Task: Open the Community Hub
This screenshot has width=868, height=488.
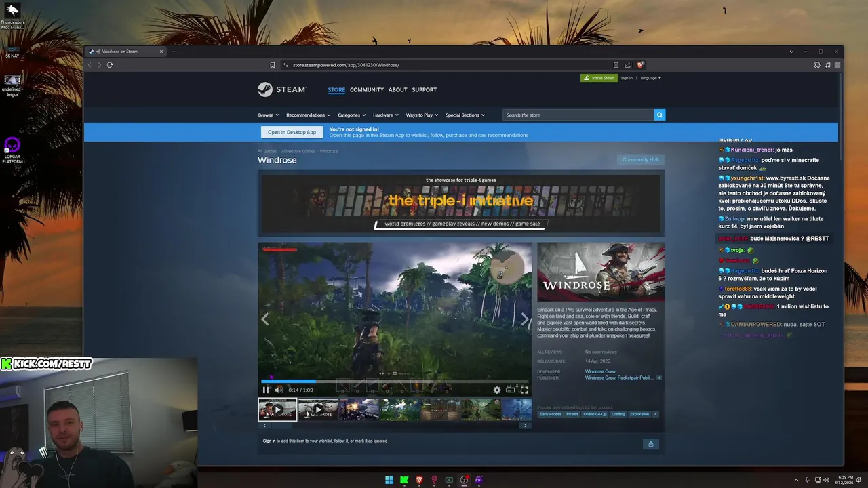Action: [640, 160]
